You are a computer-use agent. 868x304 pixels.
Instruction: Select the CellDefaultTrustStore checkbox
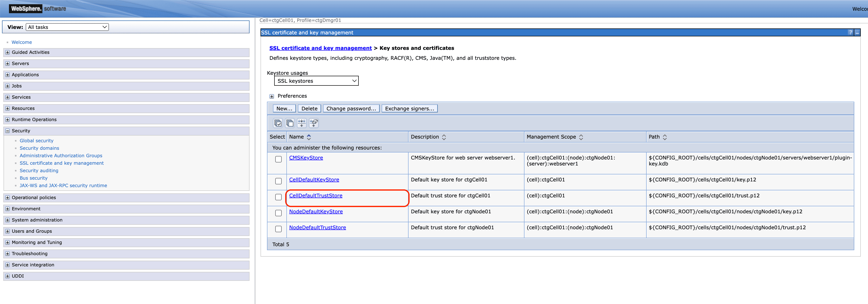278,197
